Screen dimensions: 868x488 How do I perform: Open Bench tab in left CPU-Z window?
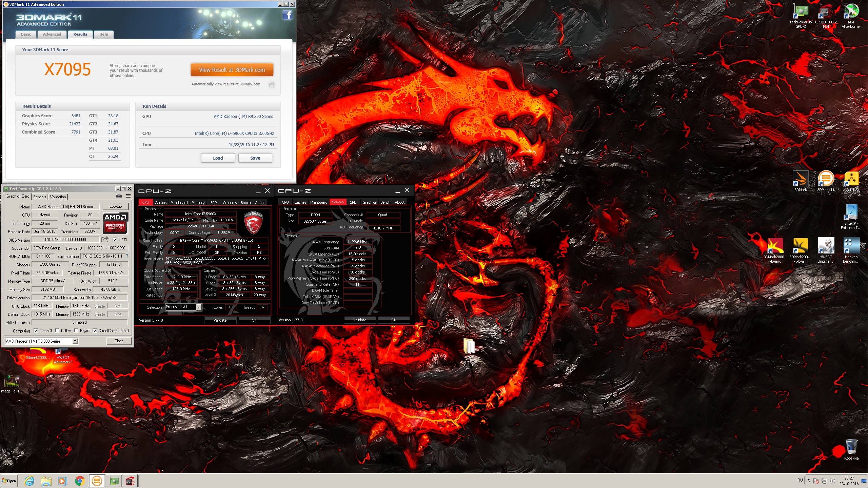(x=245, y=203)
